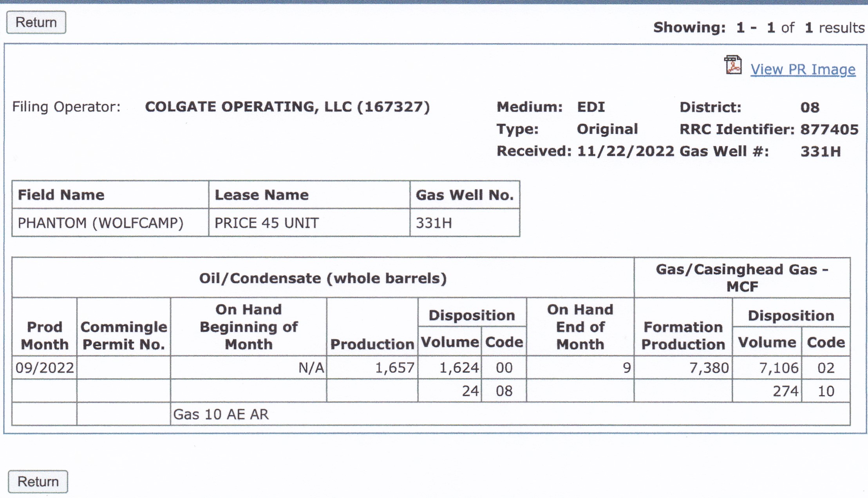868x498 pixels.
Task: Click the top Return button
Action: click(36, 22)
